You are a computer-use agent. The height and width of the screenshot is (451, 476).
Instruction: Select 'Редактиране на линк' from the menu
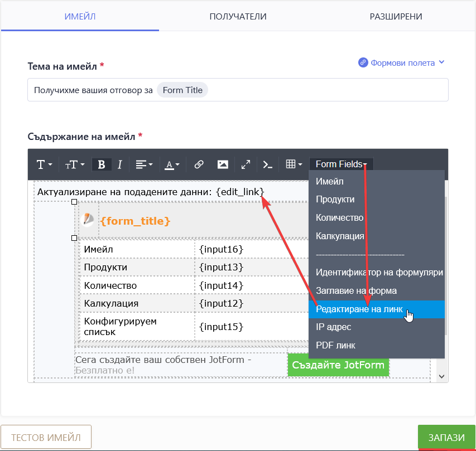click(x=359, y=309)
